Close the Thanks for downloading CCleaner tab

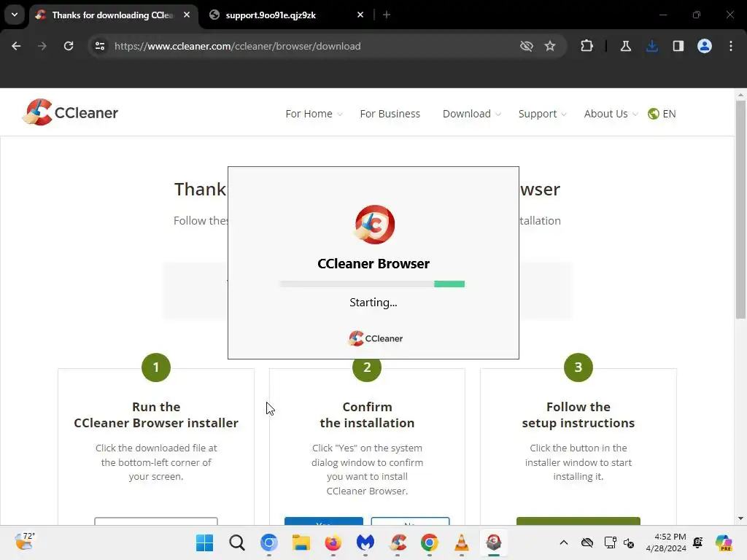click(187, 15)
